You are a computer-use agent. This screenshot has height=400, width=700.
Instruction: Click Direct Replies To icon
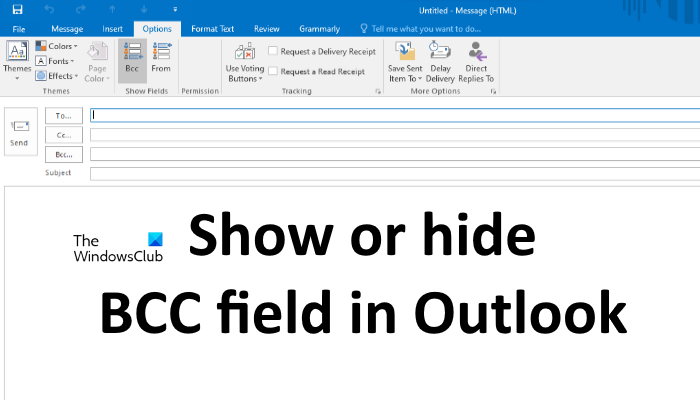[x=476, y=62]
